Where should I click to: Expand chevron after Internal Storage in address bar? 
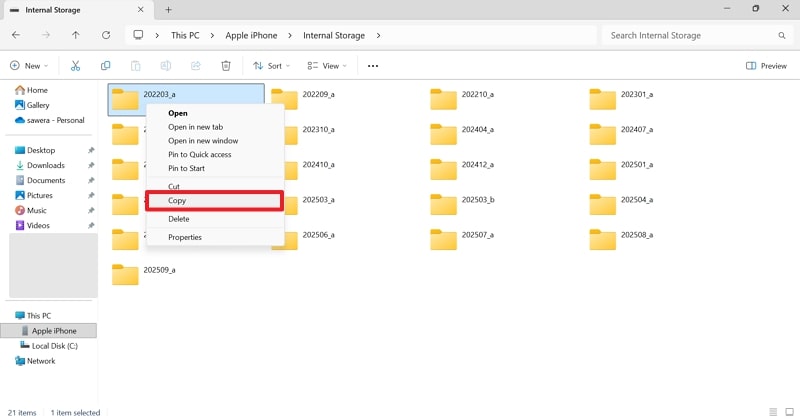(x=378, y=35)
